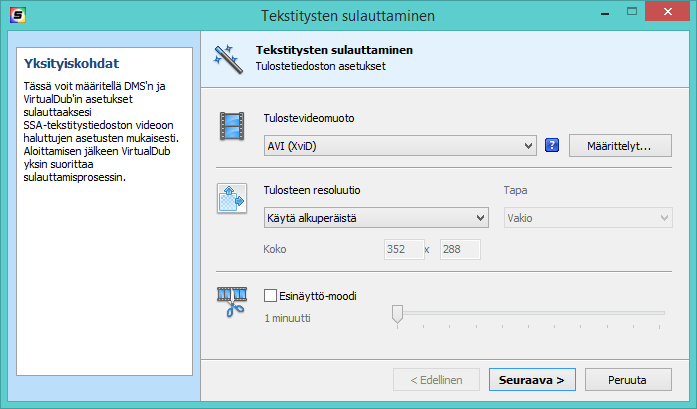
Task: Click the < Edellinen back button
Action: [435, 380]
